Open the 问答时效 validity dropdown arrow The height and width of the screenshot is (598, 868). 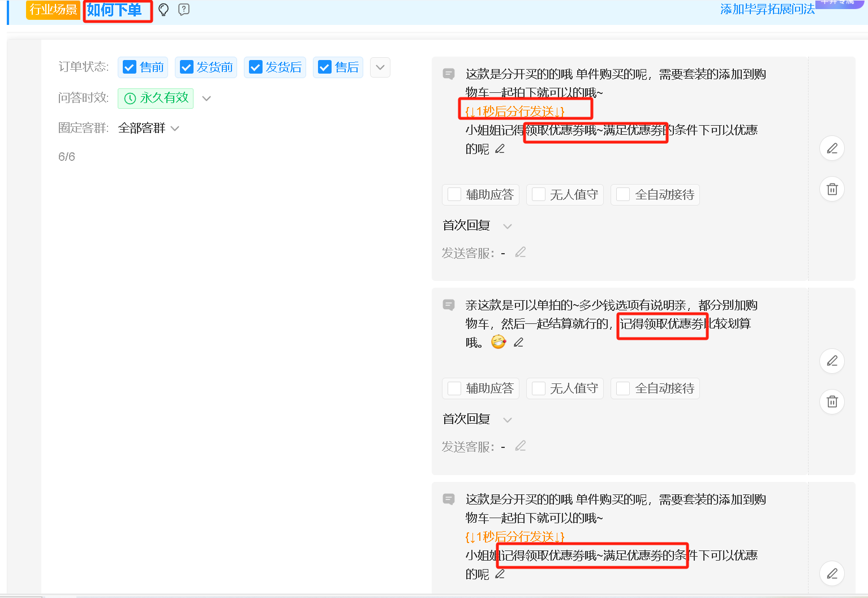coord(207,99)
